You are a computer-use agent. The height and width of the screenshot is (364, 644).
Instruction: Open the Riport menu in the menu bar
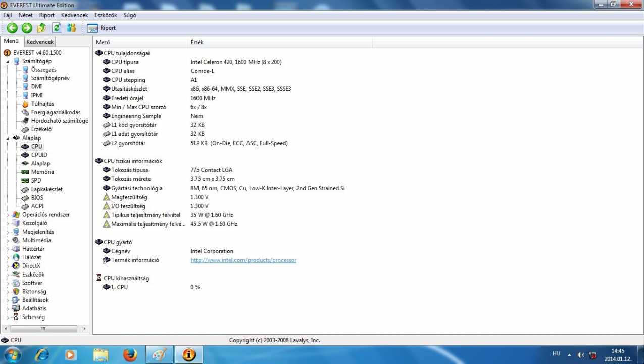[47, 15]
